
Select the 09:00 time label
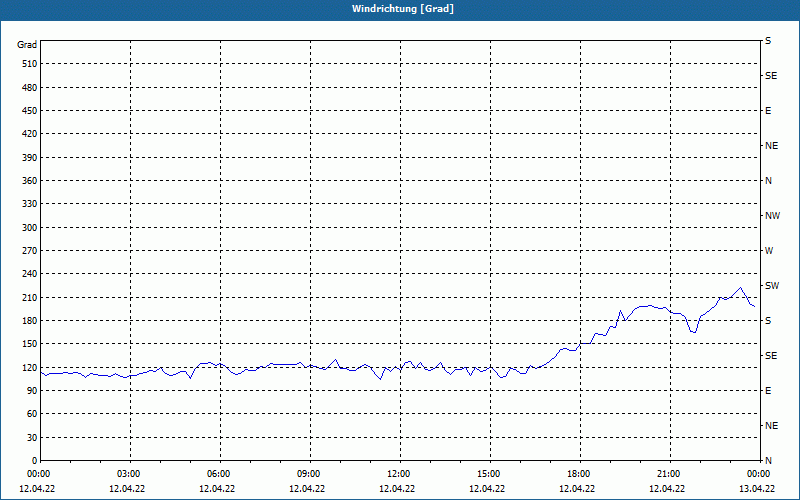[308, 474]
